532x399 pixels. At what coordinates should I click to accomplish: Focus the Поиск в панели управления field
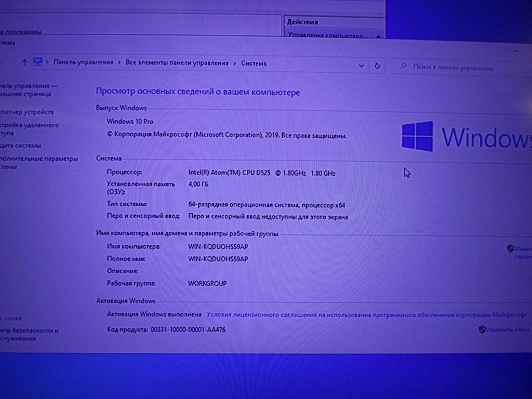click(x=457, y=68)
